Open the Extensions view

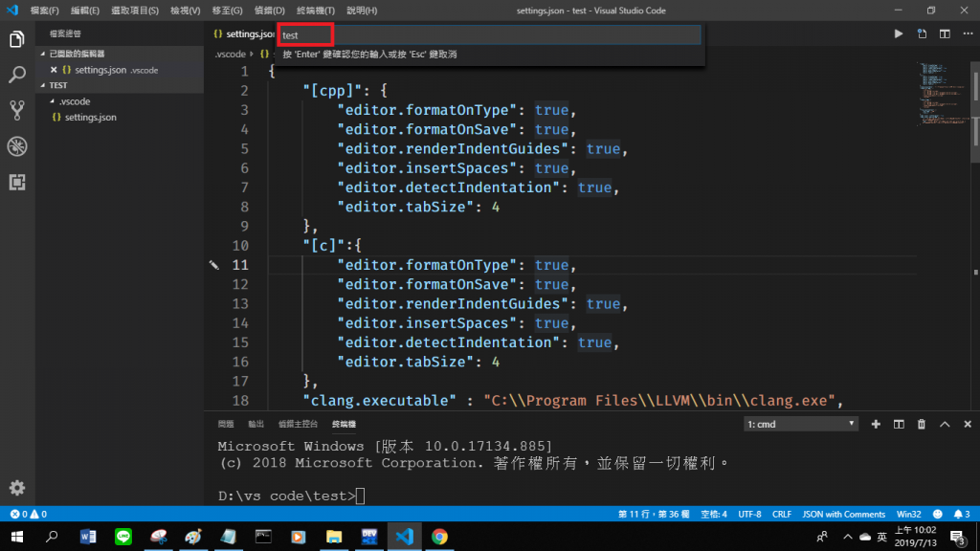[x=17, y=182]
